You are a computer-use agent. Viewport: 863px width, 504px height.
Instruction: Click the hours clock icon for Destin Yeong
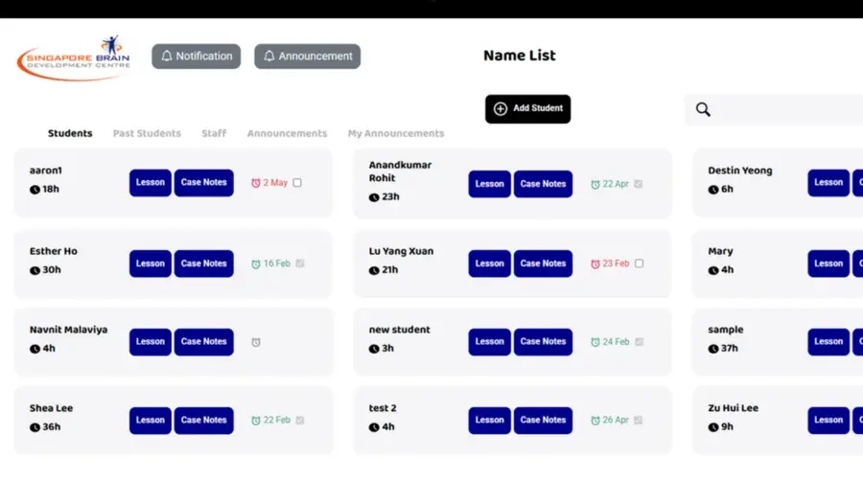tap(713, 190)
